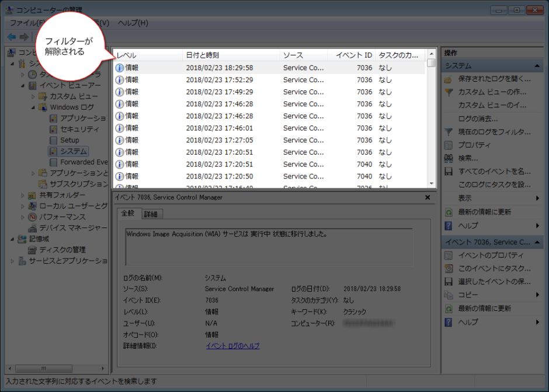Collapse the システム actions section header
The height and width of the screenshot is (392, 549).
[537, 66]
